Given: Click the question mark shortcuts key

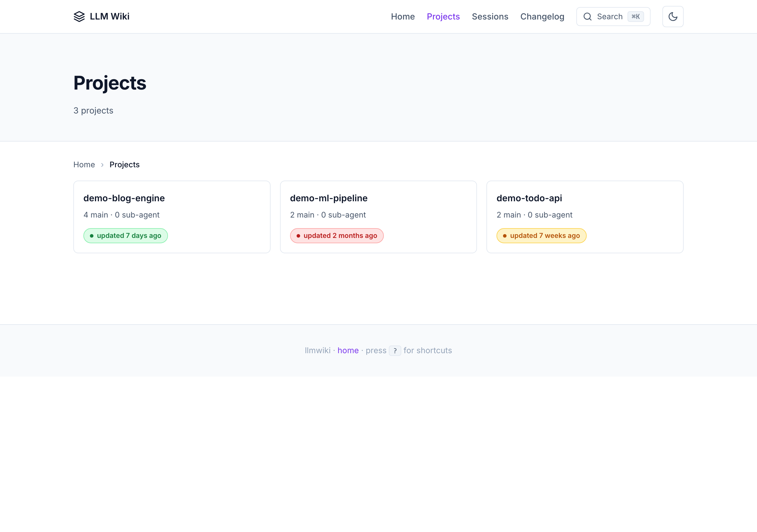Looking at the screenshot, I should (x=395, y=351).
